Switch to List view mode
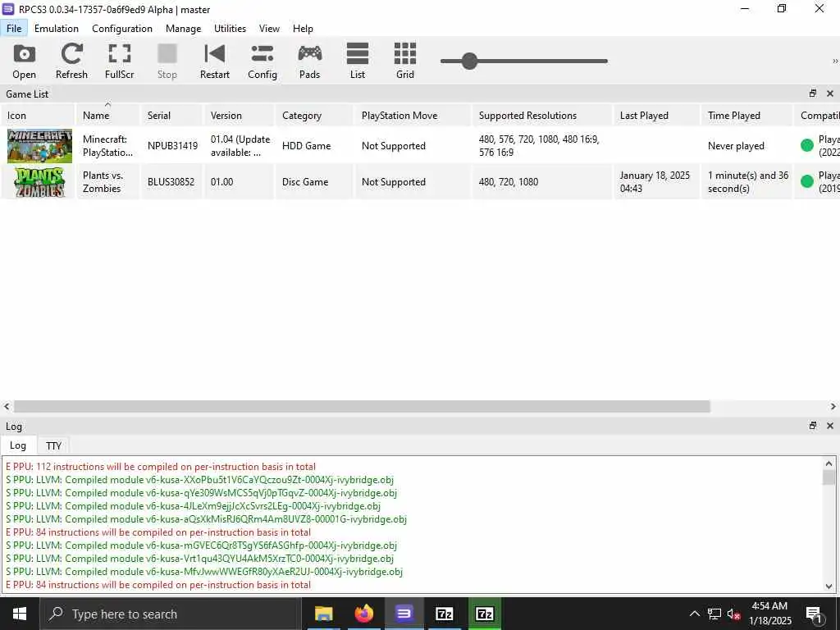This screenshot has height=630, width=840. pos(358,61)
